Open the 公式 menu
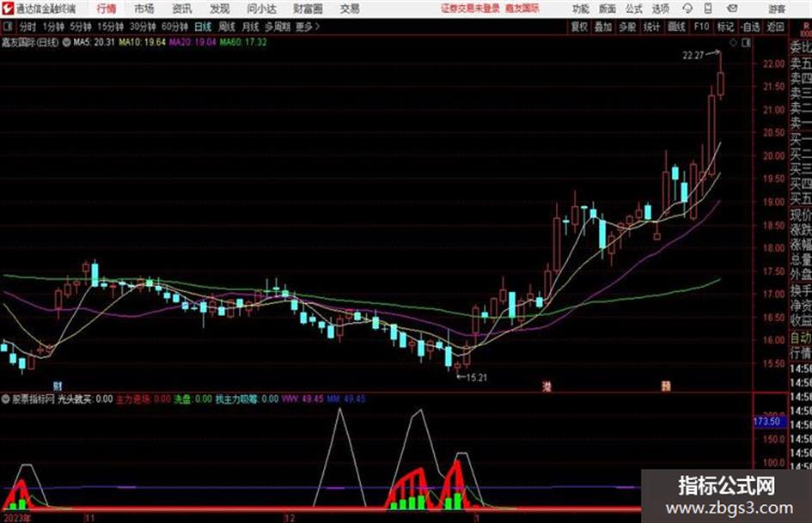Viewport: 812px width, 523px height. (x=634, y=9)
